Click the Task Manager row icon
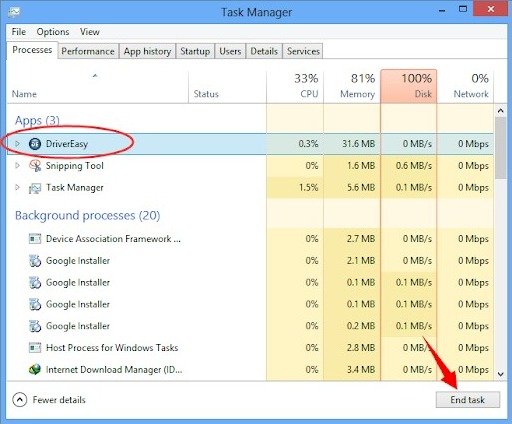This screenshot has width=512, height=424. click(35, 188)
